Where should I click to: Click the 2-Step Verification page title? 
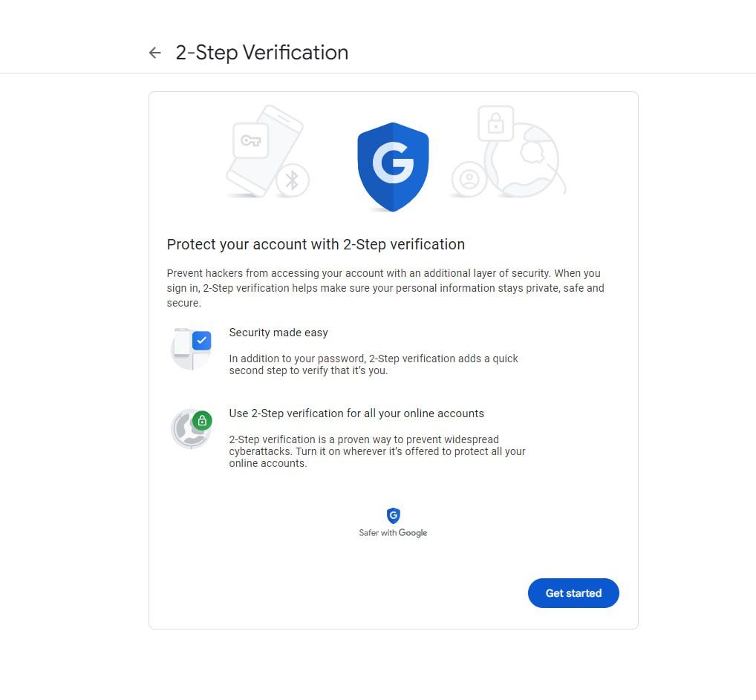261,53
